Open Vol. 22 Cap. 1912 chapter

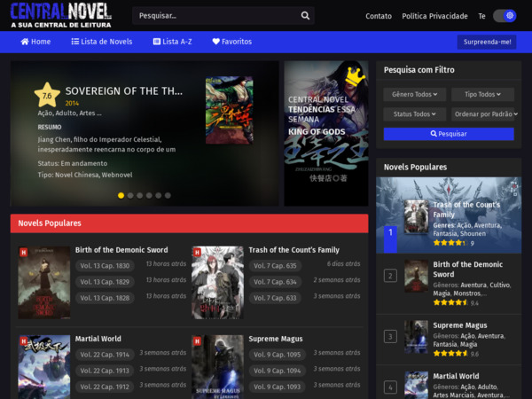(105, 387)
